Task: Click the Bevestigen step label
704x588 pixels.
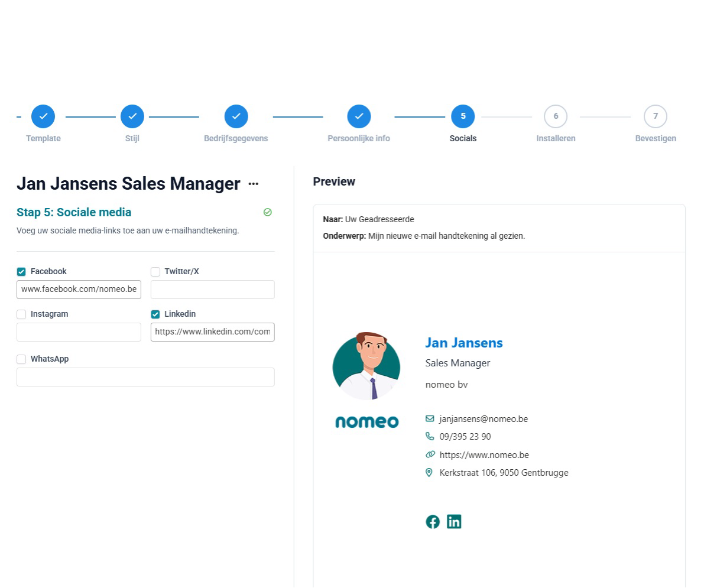Action: (x=656, y=138)
